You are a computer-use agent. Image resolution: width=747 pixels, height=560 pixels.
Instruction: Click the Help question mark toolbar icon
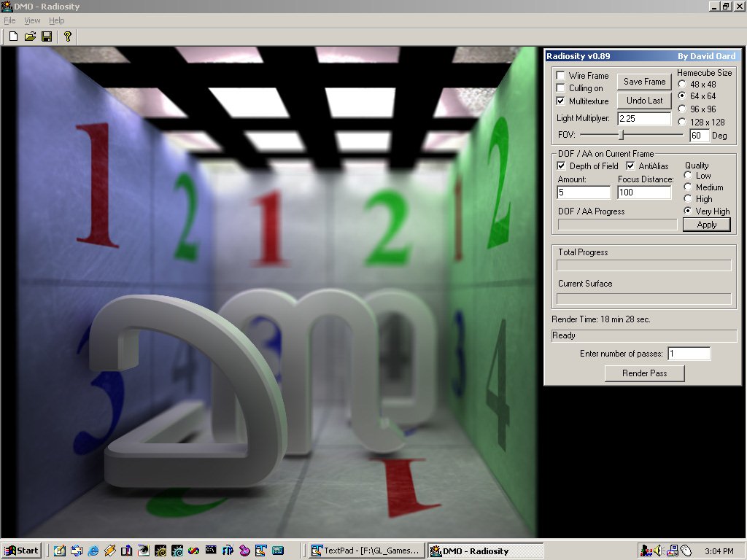tap(68, 36)
